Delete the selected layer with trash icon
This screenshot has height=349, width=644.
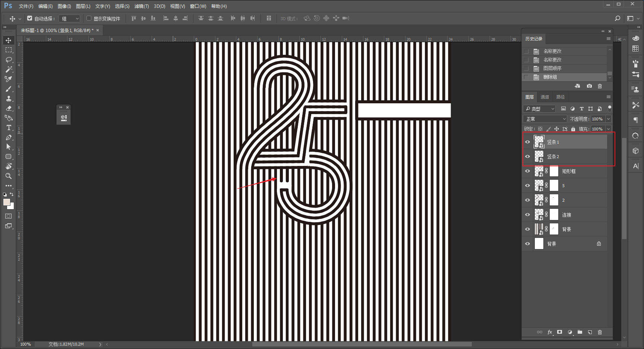[x=600, y=332]
